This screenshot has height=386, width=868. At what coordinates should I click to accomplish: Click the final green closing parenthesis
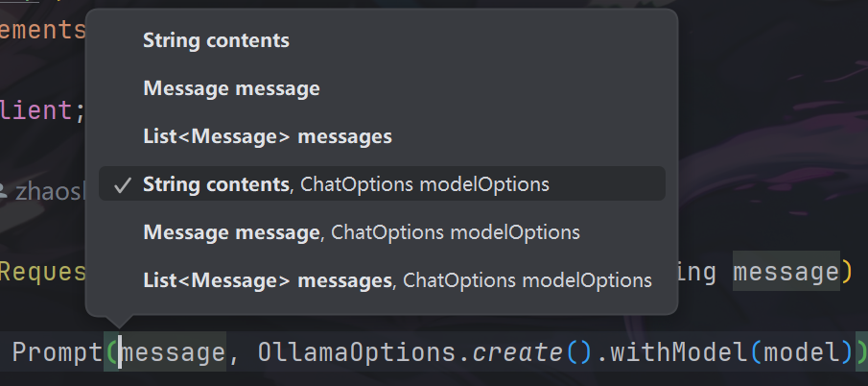point(861,352)
